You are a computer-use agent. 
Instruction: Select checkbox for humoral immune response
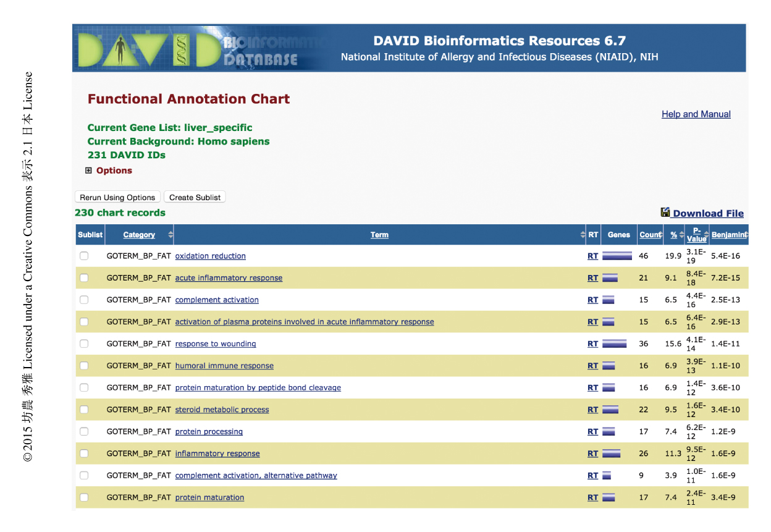tap(84, 366)
